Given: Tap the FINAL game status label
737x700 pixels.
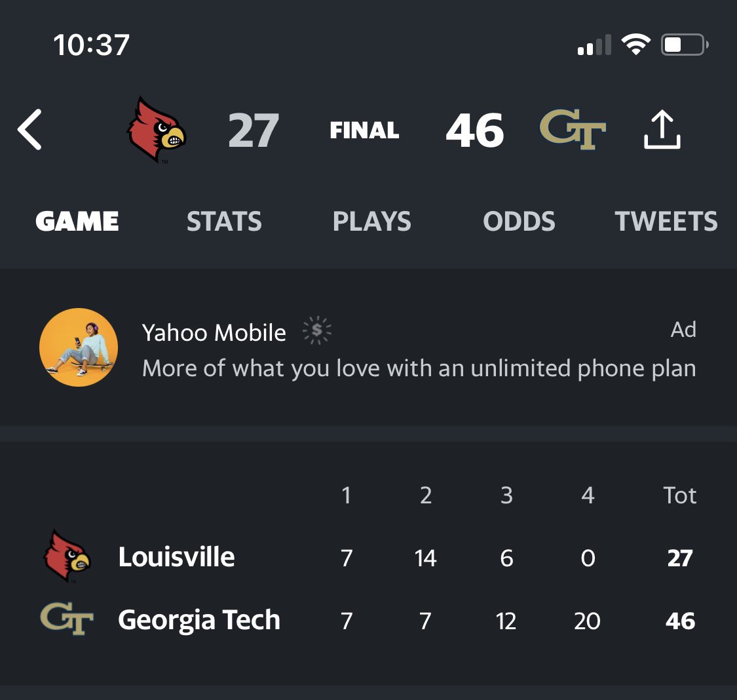Looking at the screenshot, I should (x=364, y=130).
